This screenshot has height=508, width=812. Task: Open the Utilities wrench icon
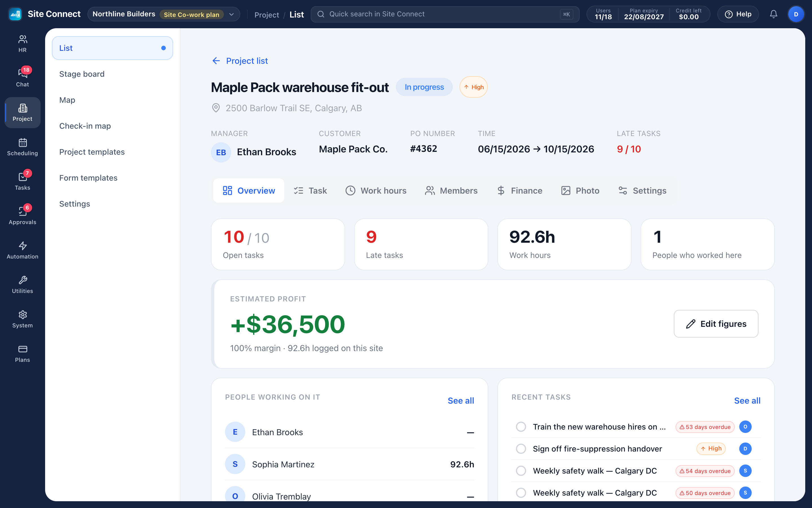click(x=23, y=284)
